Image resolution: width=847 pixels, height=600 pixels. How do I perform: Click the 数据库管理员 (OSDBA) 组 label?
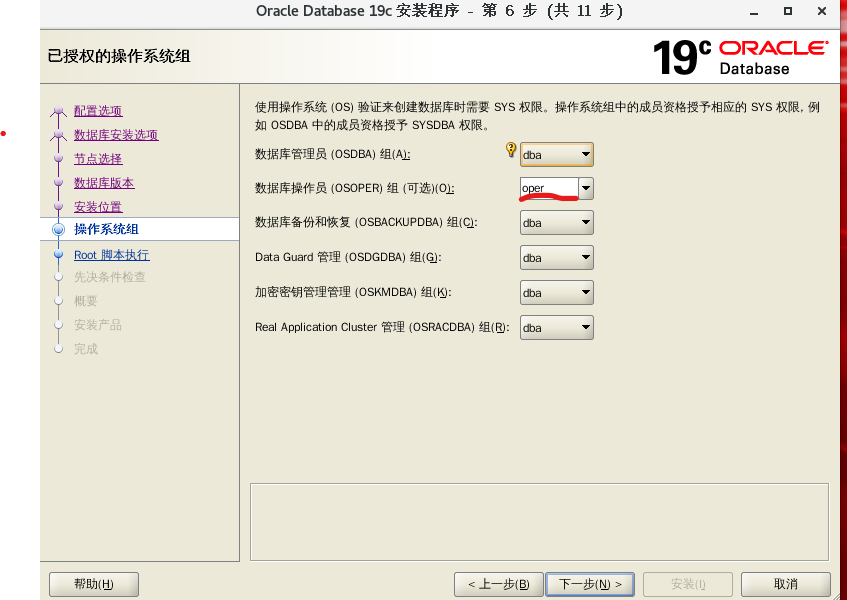tap(332, 154)
